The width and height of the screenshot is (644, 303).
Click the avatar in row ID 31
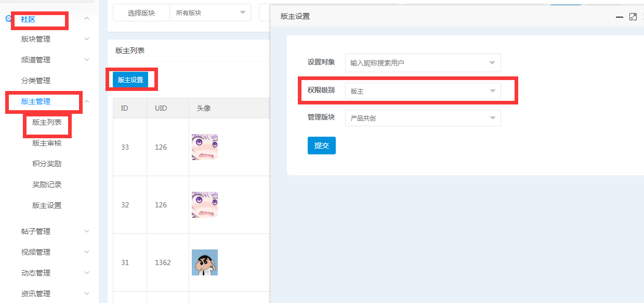(x=205, y=262)
